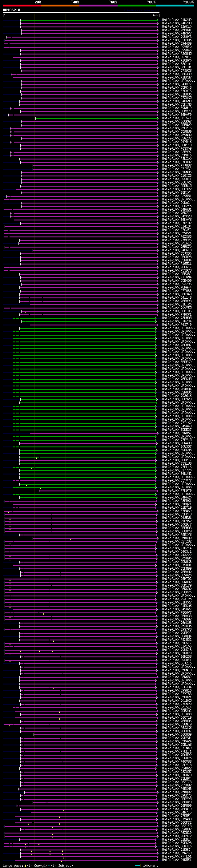Select subject label UniRef100_Q177C0
The height and width of the screenshot is (868, 197).
177,470
